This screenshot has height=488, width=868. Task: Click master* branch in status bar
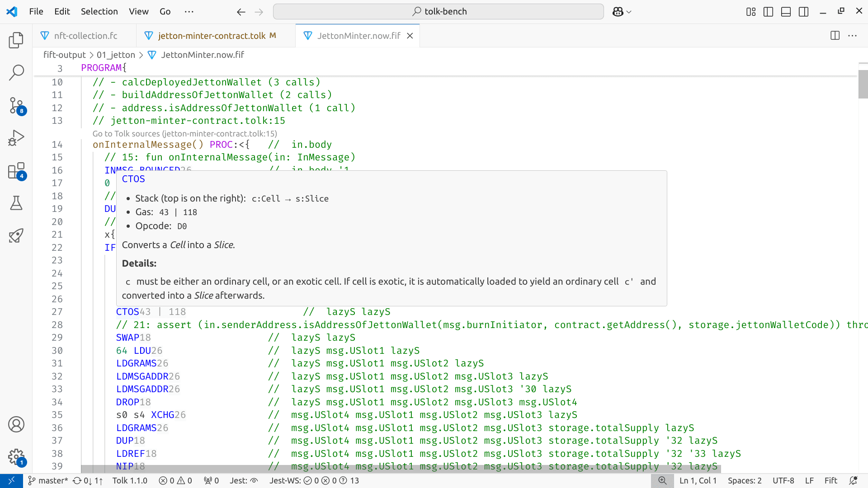[x=48, y=481]
